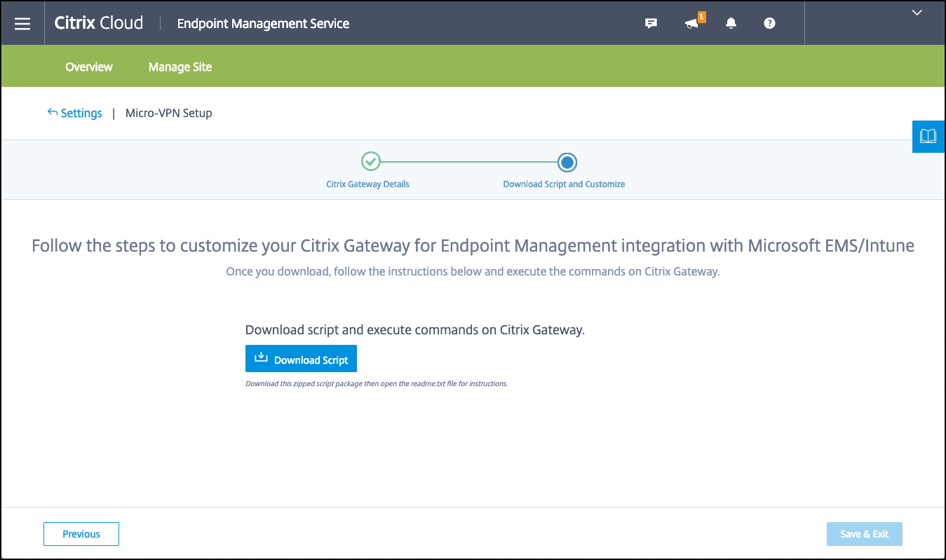Open announcements megaphone icon
This screenshot has height=560, width=946.
[692, 23]
